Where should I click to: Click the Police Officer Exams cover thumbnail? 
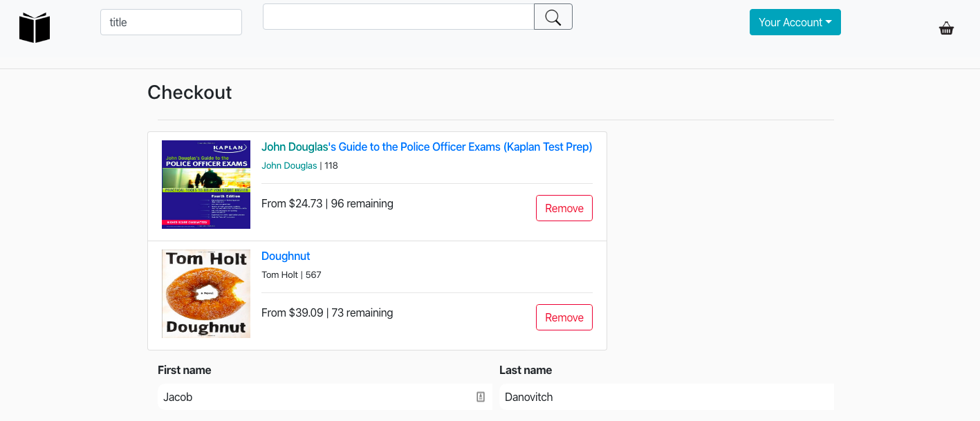pos(206,185)
